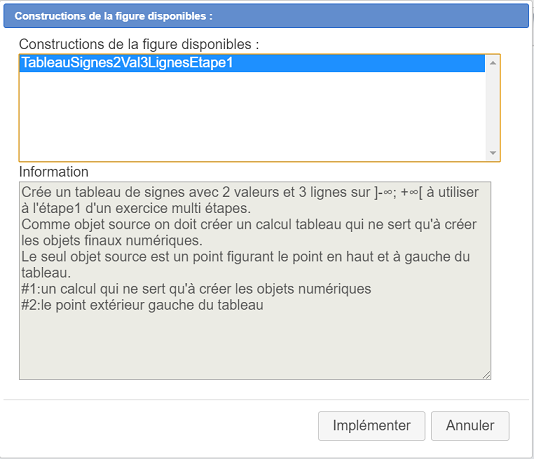Click the label above the constructions list
Viewport: 534px width, 459px height.
tap(139, 44)
